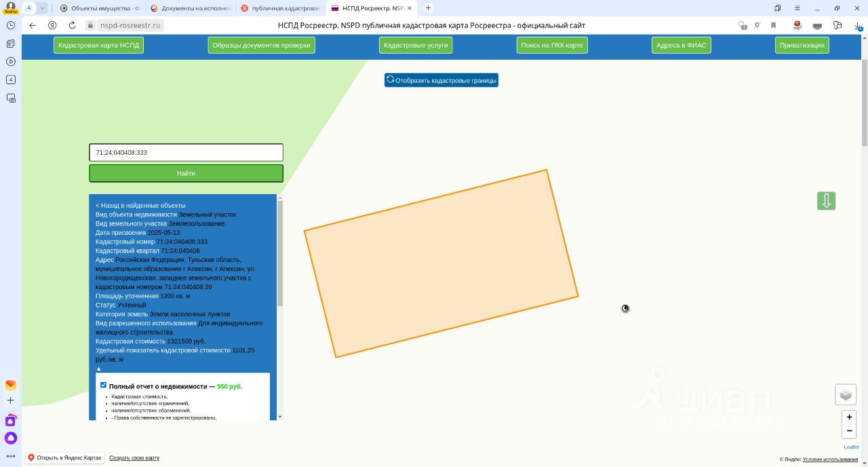Switch to публичная кадастровая tab
The height and width of the screenshot is (467, 868).
click(x=281, y=8)
